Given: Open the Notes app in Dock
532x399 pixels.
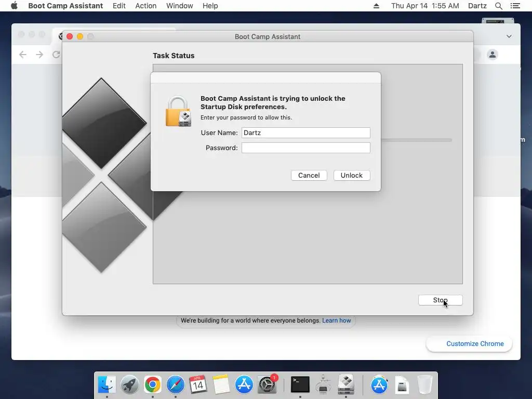Looking at the screenshot, I should [x=221, y=385].
